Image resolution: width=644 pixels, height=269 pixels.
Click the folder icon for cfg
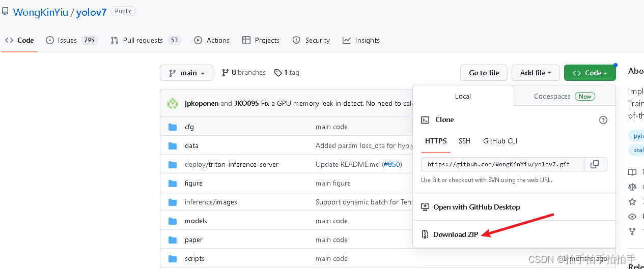(x=173, y=127)
